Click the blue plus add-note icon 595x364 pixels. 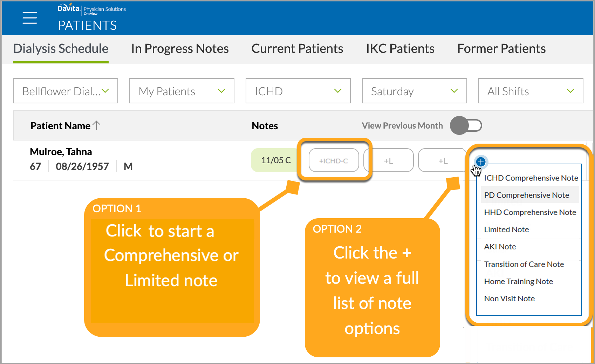481,162
